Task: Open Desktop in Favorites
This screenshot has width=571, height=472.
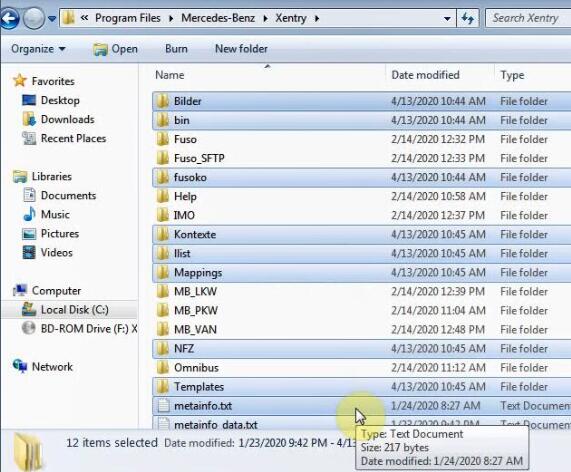Action: click(x=60, y=100)
